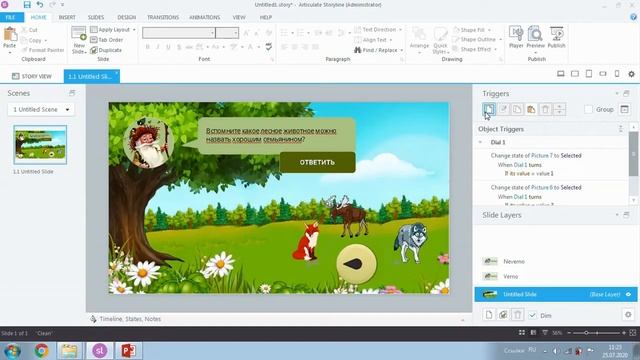This screenshot has height=360, width=640.
Task: Open the Windows Start menu
Action: (12, 351)
